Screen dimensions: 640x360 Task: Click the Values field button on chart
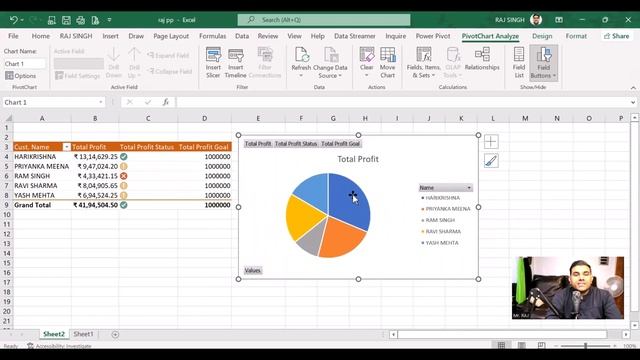click(253, 270)
